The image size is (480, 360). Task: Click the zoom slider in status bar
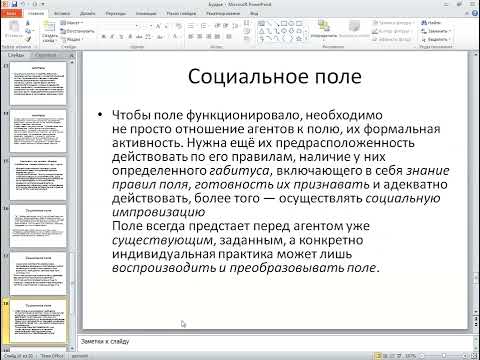444,356
